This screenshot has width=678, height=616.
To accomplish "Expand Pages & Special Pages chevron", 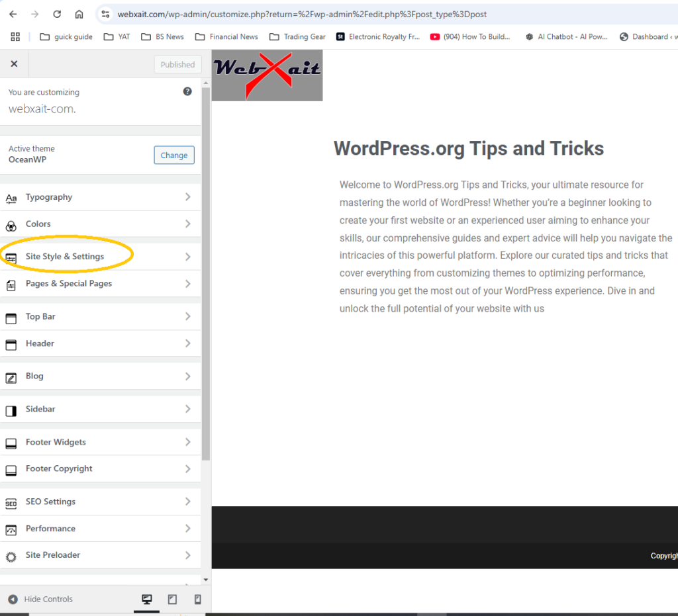I will click(x=187, y=284).
